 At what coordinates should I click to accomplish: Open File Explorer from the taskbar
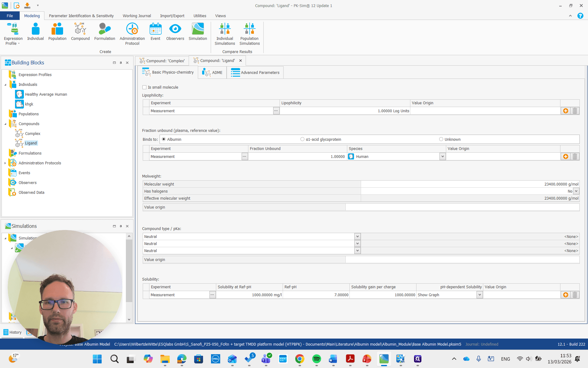(165, 359)
